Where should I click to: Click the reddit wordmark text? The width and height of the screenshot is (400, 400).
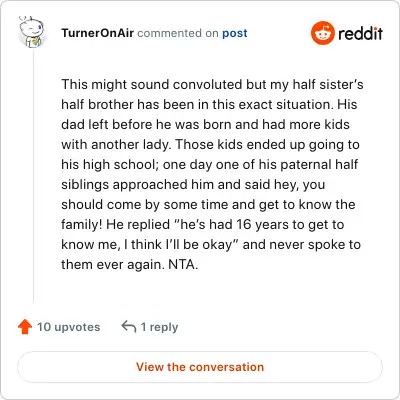(360, 33)
